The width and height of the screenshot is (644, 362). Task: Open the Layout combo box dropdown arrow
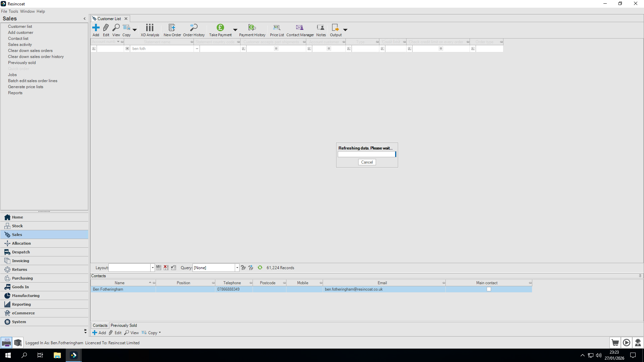pos(153,267)
